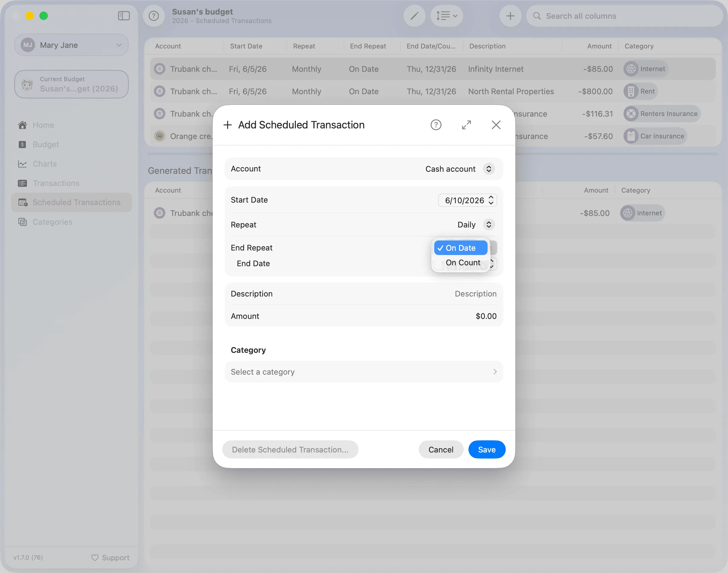The image size is (728, 573).
Task: Click the plus add button in toolbar
Action: point(510,16)
